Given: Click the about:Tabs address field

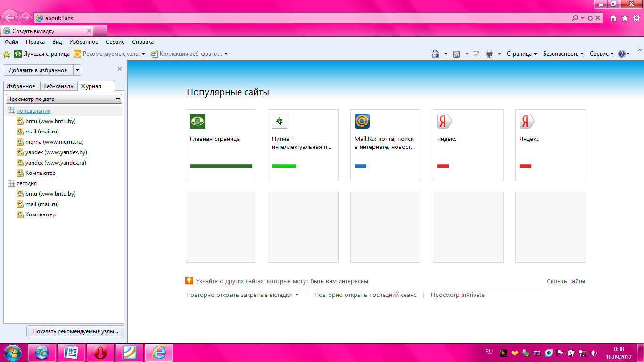Looking at the screenshot, I should 302,18.
